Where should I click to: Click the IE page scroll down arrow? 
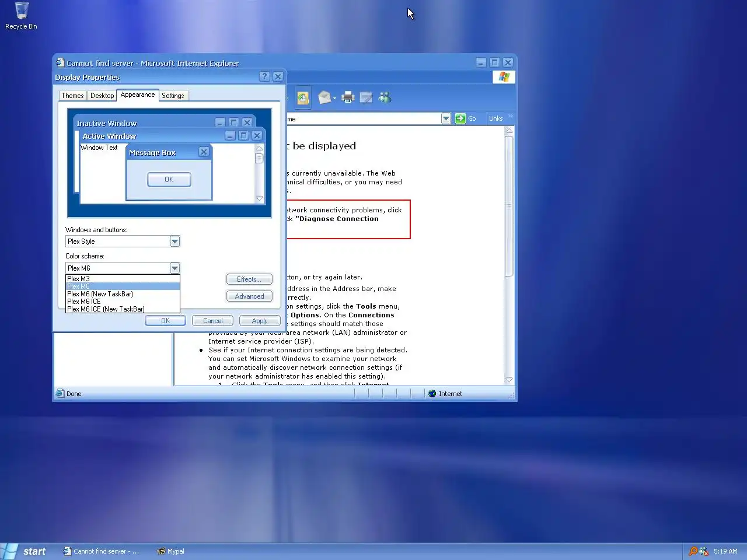point(509,380)
